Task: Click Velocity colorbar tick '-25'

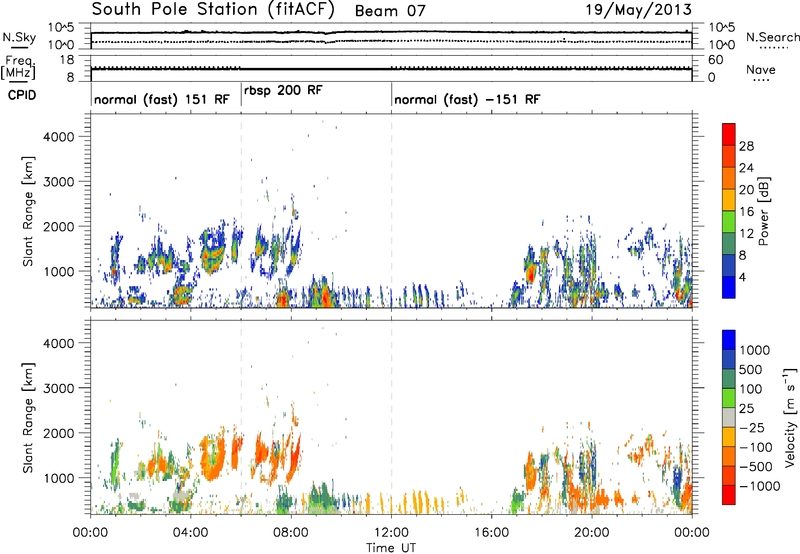Action: (752, 428)
